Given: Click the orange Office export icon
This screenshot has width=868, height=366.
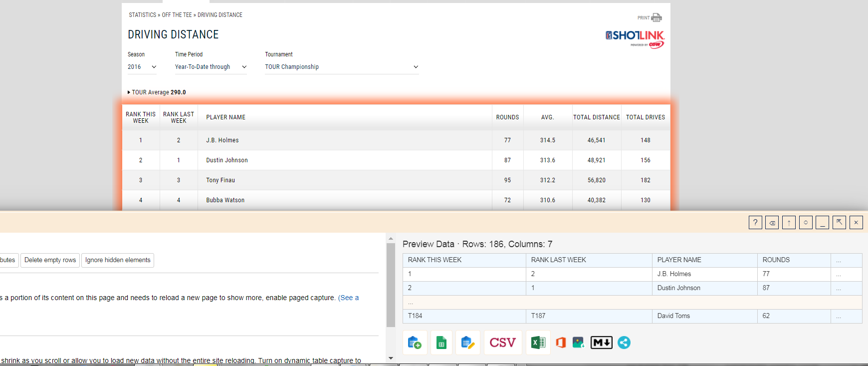Looking at the screenshot, I should 561,343.
